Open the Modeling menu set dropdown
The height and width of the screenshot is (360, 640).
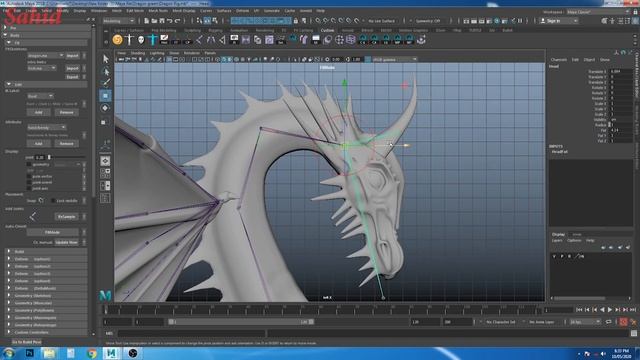coord(118,20)
